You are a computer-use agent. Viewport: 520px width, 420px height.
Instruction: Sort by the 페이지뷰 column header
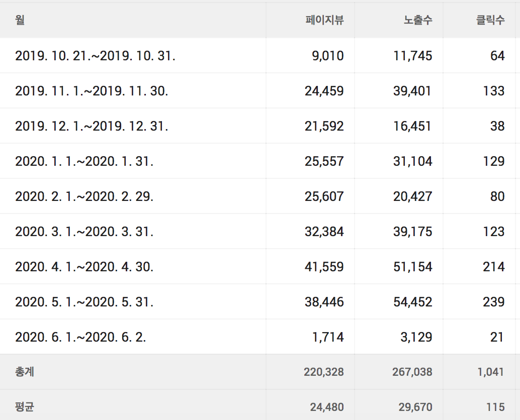coord(325,20)
